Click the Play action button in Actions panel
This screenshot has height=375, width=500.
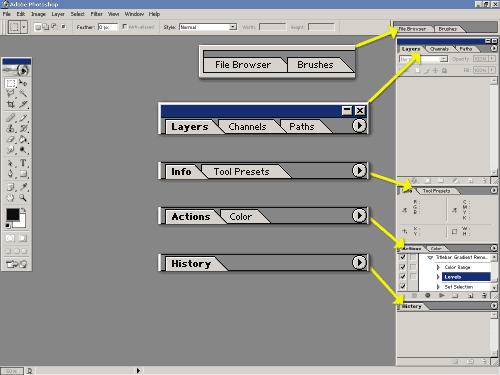(x=442, y=295)
